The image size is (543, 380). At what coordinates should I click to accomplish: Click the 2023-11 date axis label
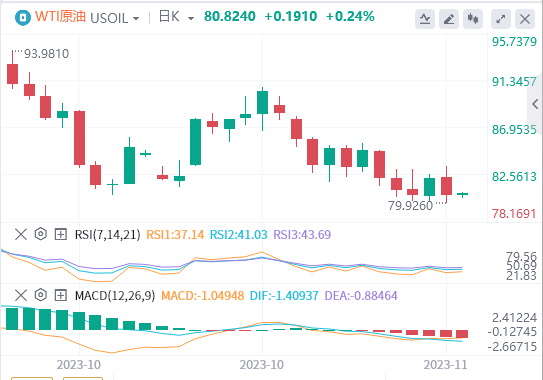click(x=445, y=365)
